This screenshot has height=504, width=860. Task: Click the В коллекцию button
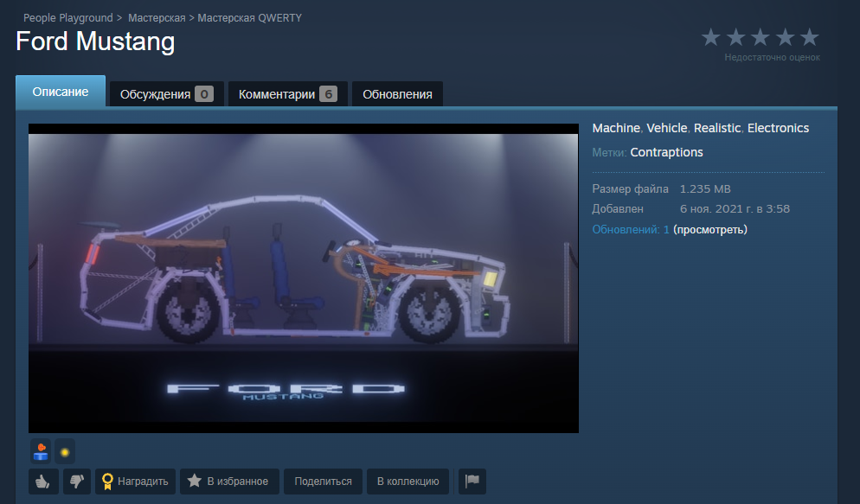pyautogui.click(x=408, y=481)
